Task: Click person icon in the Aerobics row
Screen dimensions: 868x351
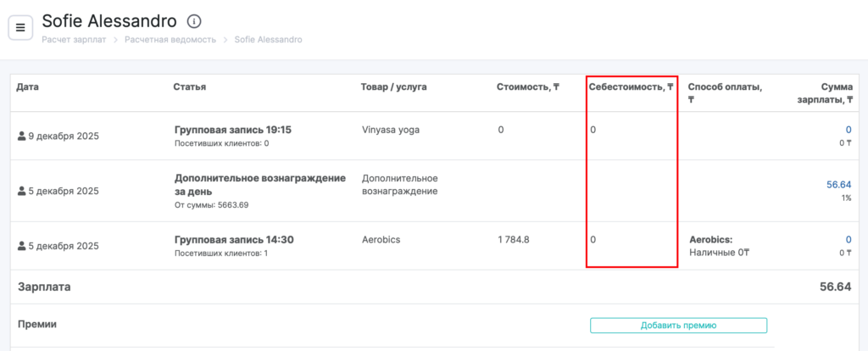Action: [21, 246]
